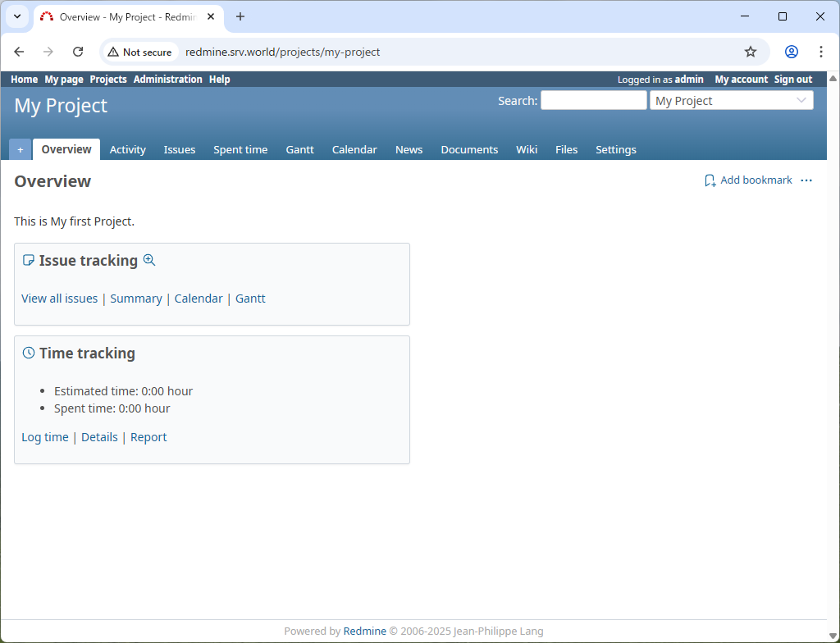Screen dimensions: 840x643
Task: Open the Administration top menu
Action: (x=167, y=80)
